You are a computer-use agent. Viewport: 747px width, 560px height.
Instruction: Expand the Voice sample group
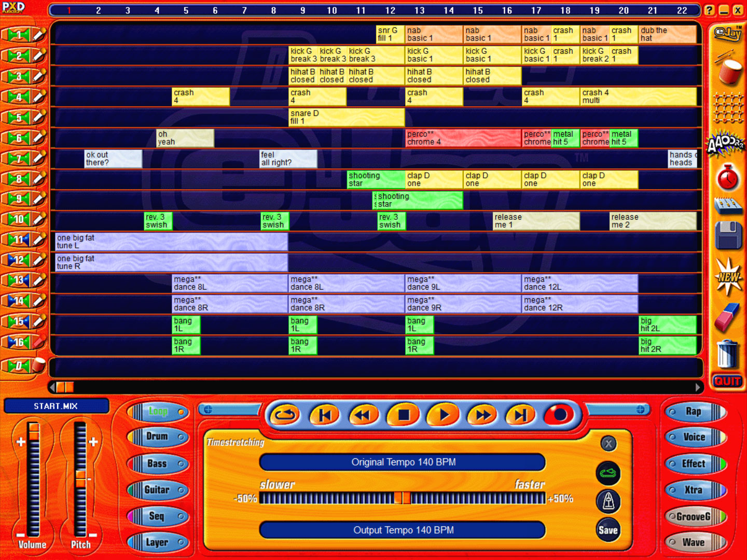coord(694,437)
